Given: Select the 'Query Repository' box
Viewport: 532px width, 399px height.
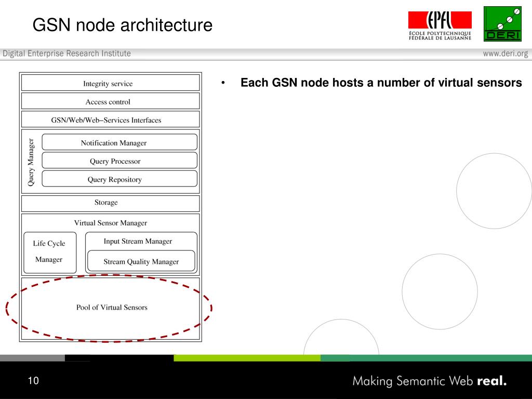Looking at the screenshot, I should pyautogui.click(x=119, y=179).
